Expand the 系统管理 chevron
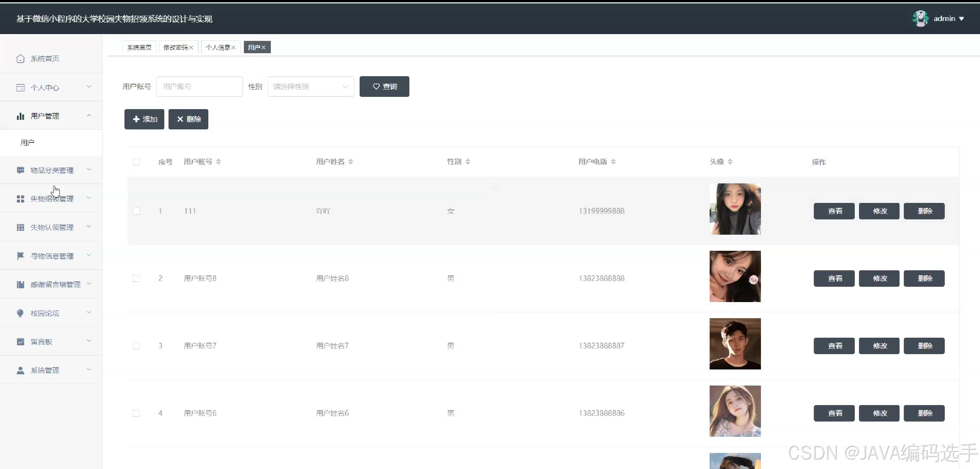The height and width of the screenshot is (469, 980). coord(89,369)
